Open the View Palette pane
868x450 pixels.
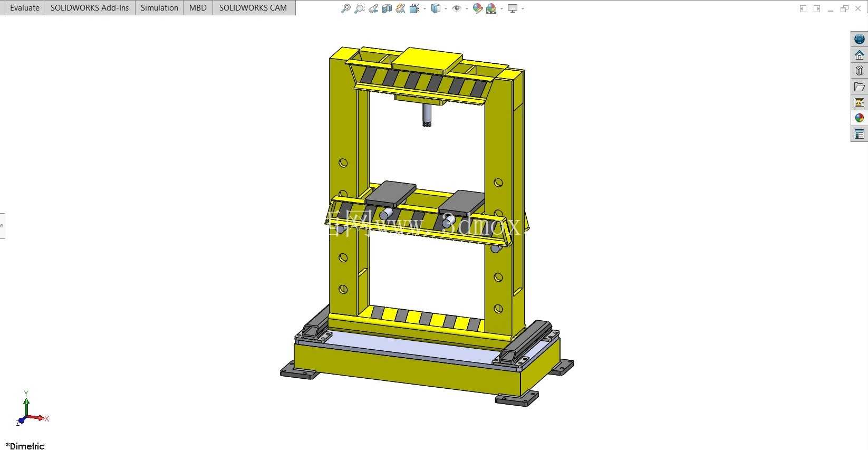click(860, 102)
